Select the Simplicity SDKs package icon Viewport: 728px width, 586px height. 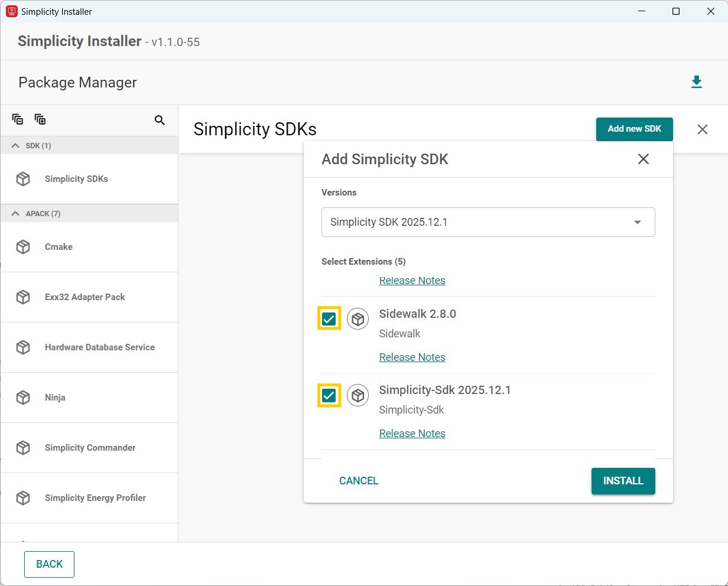point(22,178)
